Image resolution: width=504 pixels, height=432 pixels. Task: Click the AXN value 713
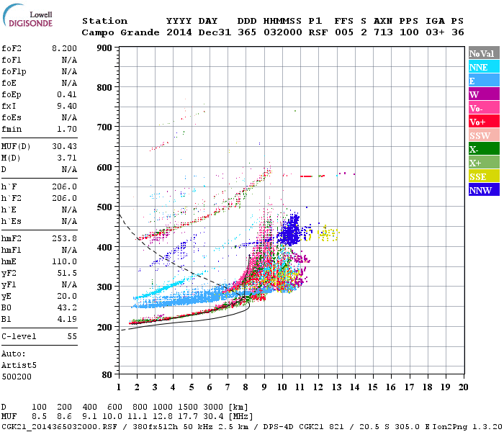pyautogui.click(x=383, y=32)
